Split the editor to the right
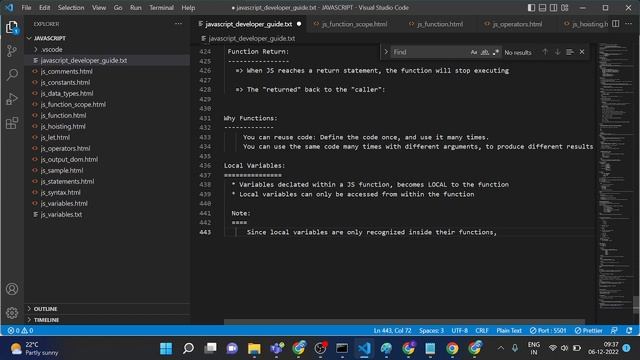640x360 pixels. (616, 24)
